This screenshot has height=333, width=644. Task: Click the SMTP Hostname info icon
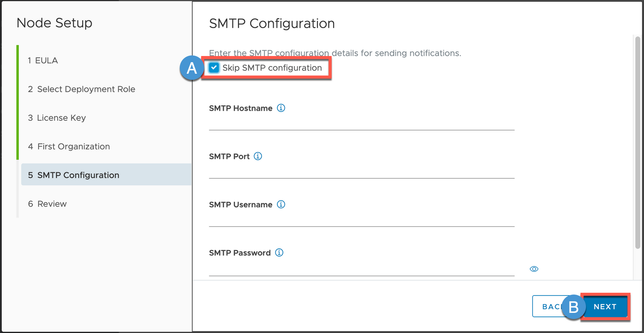coord(281,108)
